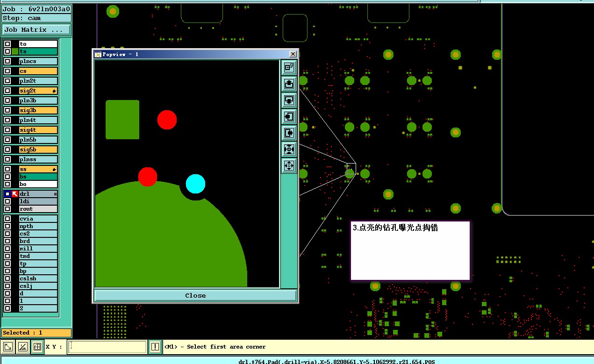Click into the X Y coordinate field

point(107,347)
